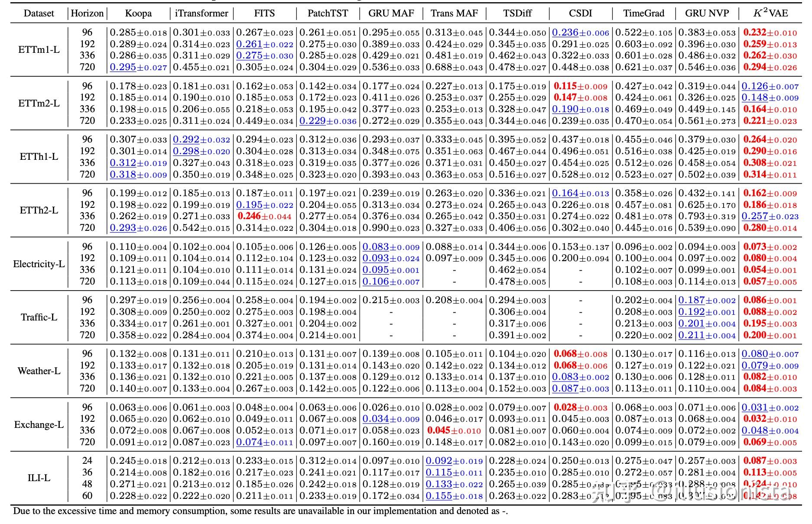This screenshot has width=812, height=524.
Task: Select the Traffic-L dataset label
Action: click(38, 317)
